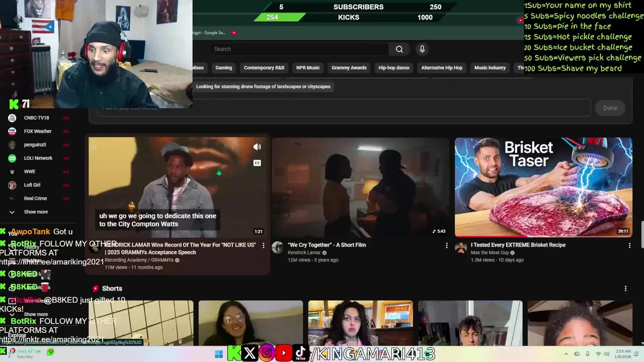Click the page vertical scrollbar thumb

pos(641,234)
